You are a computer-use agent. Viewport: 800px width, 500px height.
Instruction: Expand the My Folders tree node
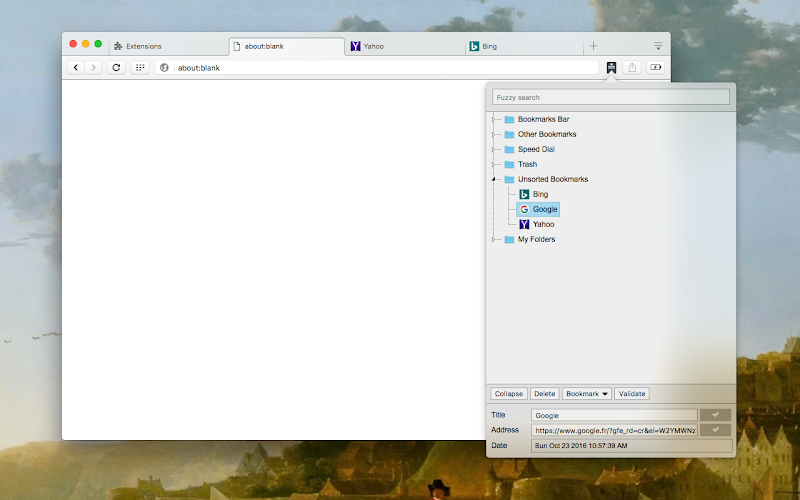click(x=493, y=239)
